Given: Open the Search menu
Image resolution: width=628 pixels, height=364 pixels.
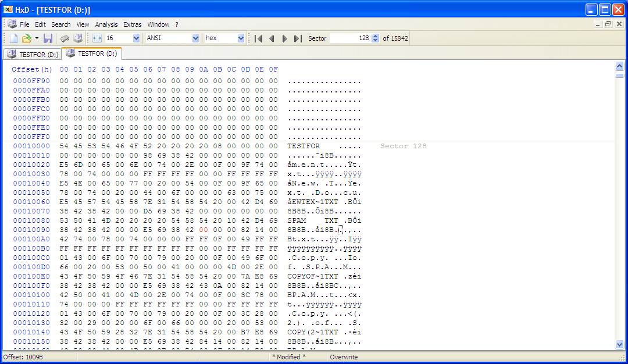Looking at the screenshot, I should 61,24.
